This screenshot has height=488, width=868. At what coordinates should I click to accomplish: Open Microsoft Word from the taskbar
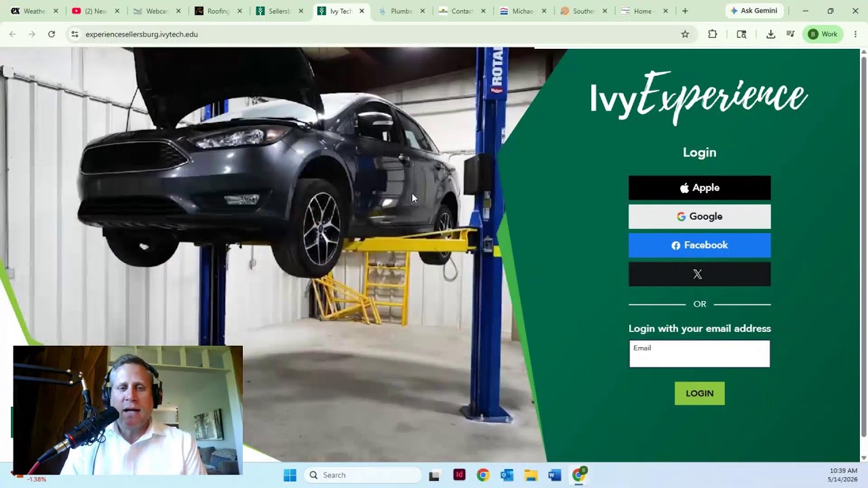[555, 475]
